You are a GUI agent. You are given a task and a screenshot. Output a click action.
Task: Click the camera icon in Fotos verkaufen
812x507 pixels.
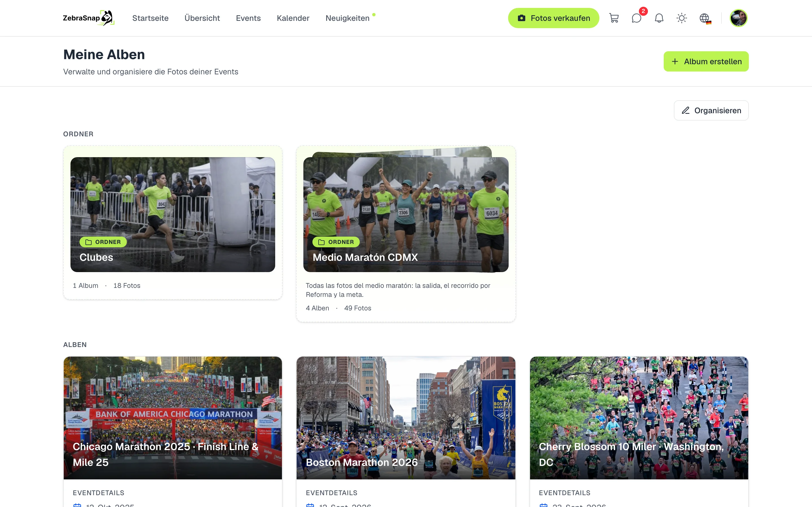pos(521,18)
